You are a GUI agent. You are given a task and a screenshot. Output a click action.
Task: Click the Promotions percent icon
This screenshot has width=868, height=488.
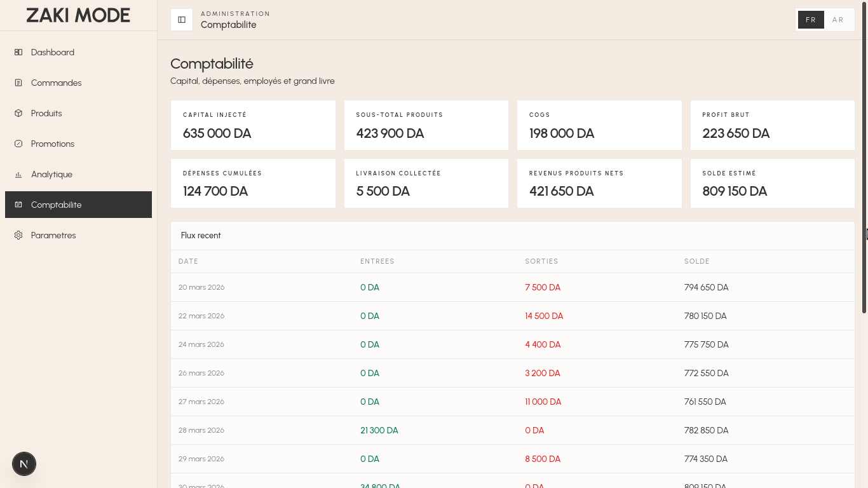pos(18,144)
